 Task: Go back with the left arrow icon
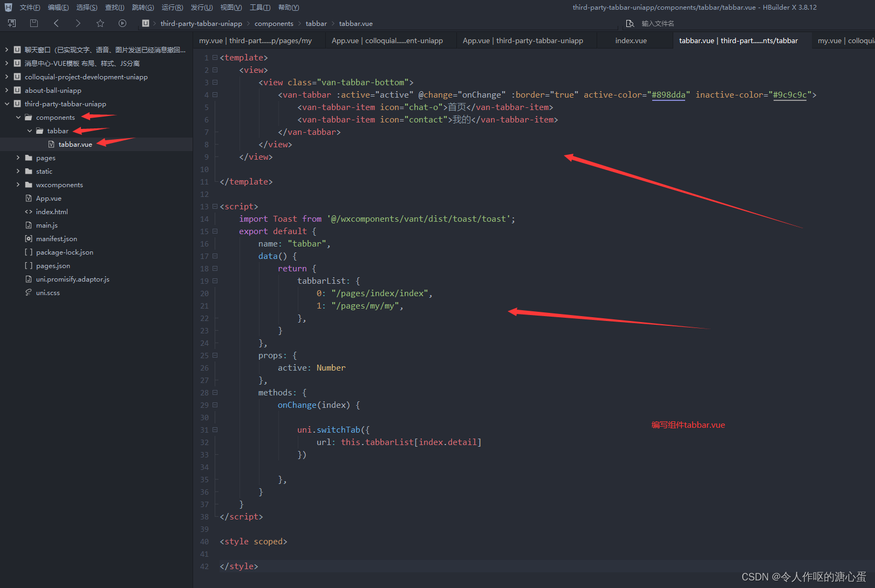coord(56,23)
